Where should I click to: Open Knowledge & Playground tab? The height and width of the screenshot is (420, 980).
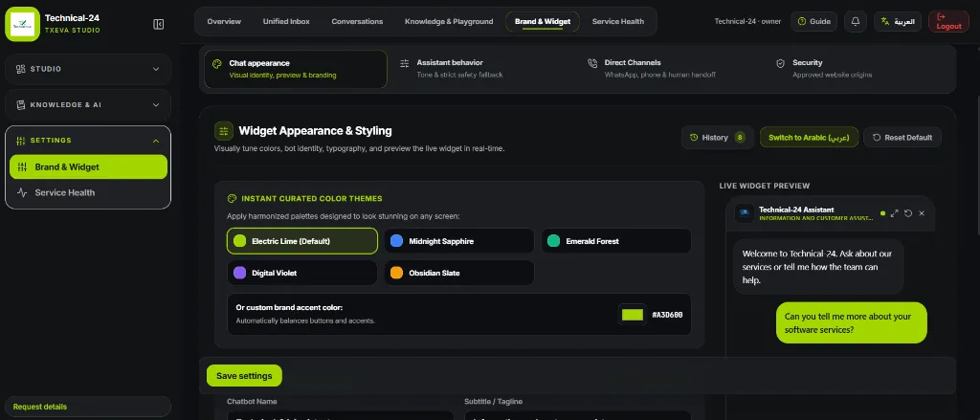[x=449, y=21]
